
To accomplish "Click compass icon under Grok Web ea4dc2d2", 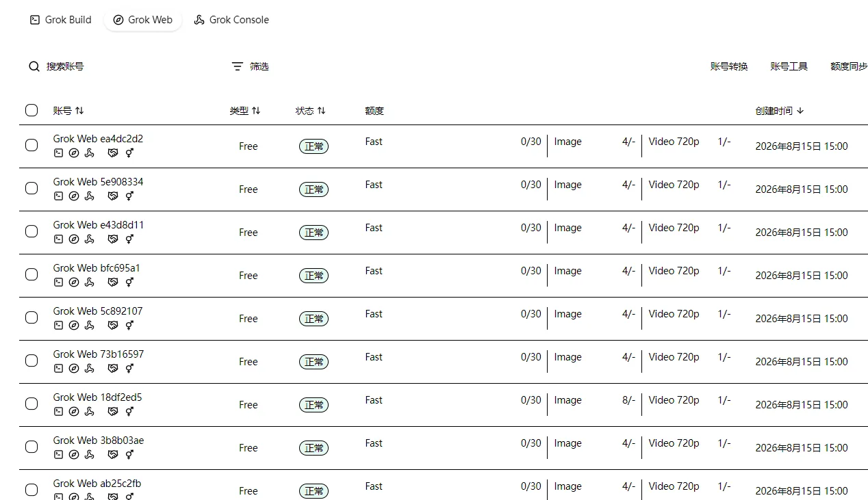I will click(x=74, y=153).
